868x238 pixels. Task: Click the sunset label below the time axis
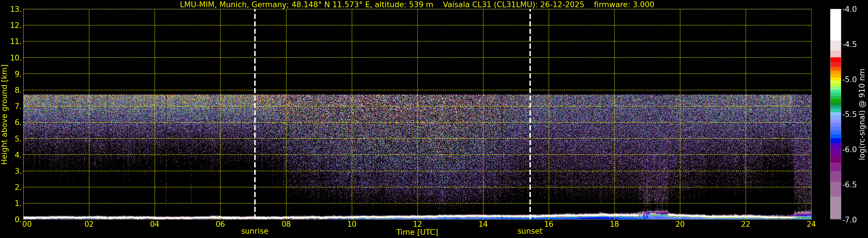[530, 231]
